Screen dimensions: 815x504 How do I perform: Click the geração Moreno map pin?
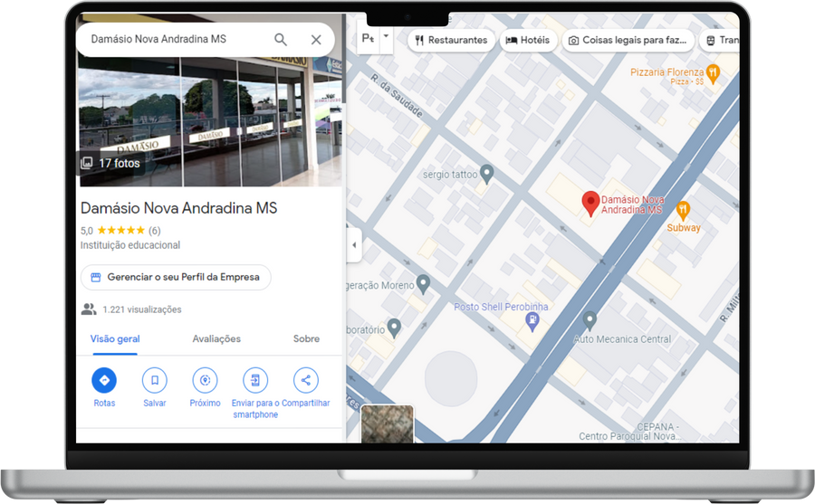(x=424, y=284)
